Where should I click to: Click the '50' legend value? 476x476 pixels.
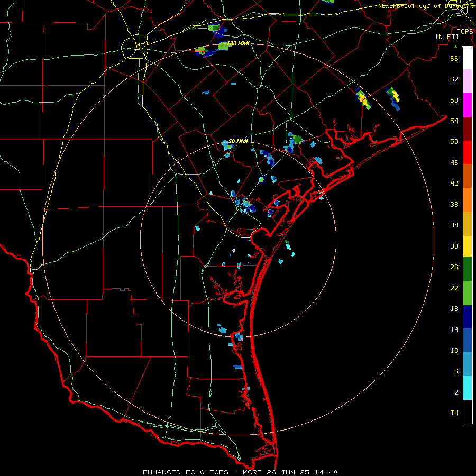(454, 142)
